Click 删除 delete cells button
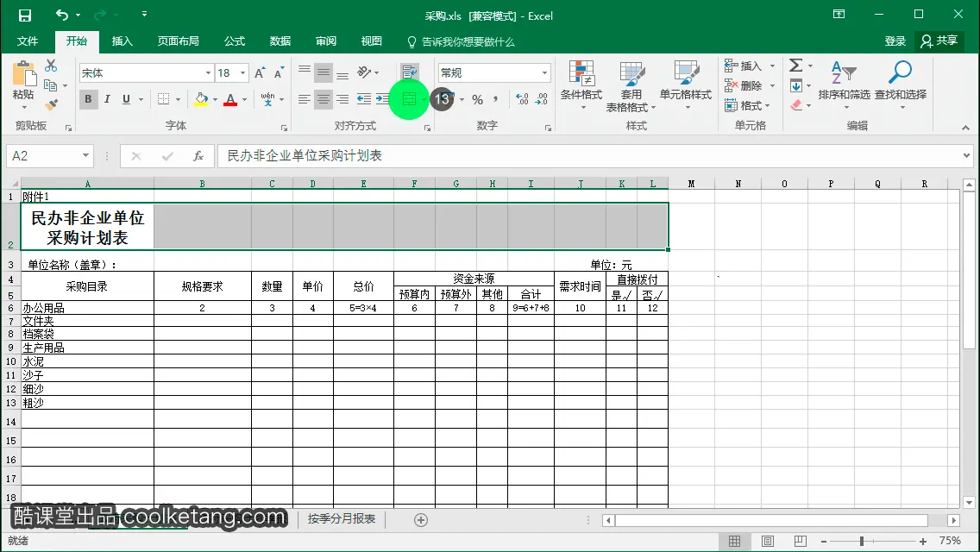The width and height of the screenshot is (980, 552). click(x=743, y=85)
